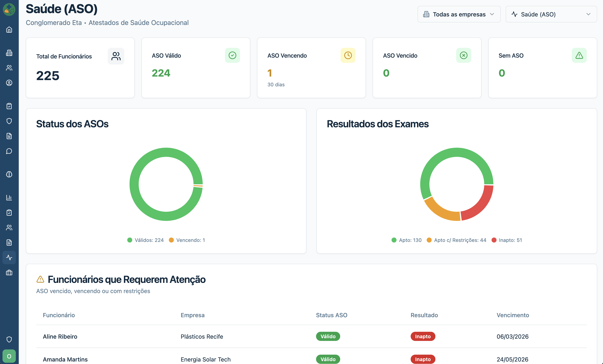Click the user circle profile icon

[9, 83]
